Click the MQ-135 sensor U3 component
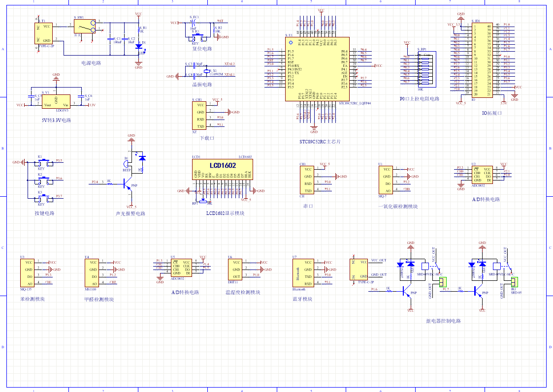This screenshot has width=553, height=392. pos(28,273)
